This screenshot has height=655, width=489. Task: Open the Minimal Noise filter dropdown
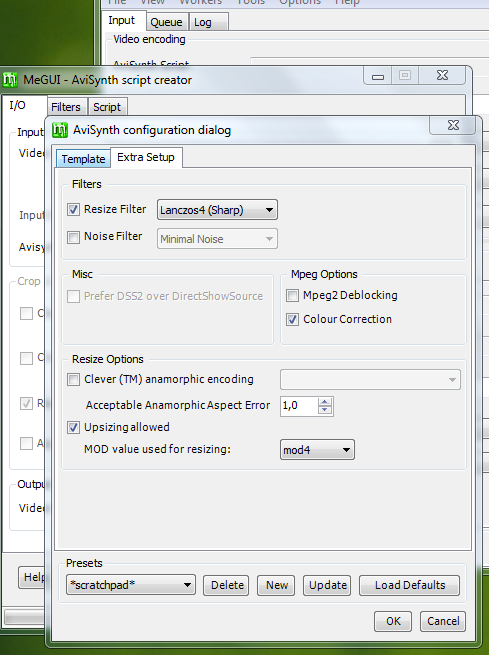coord(217,239)
